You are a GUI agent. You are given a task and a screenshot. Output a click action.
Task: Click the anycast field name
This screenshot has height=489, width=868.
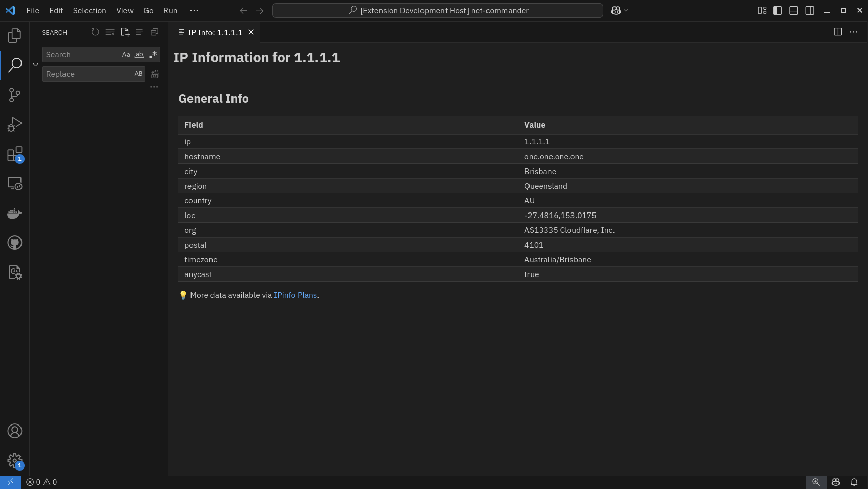[x=198, y=274]
